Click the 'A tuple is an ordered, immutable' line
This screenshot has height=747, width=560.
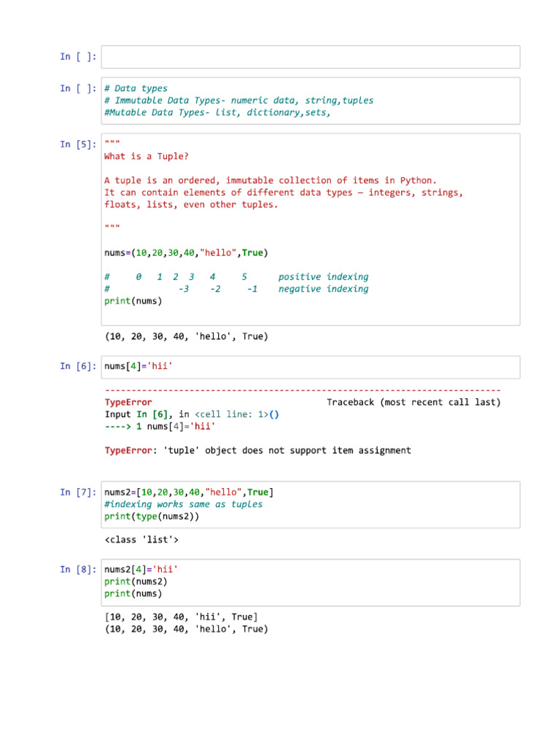tap(271, 181)
